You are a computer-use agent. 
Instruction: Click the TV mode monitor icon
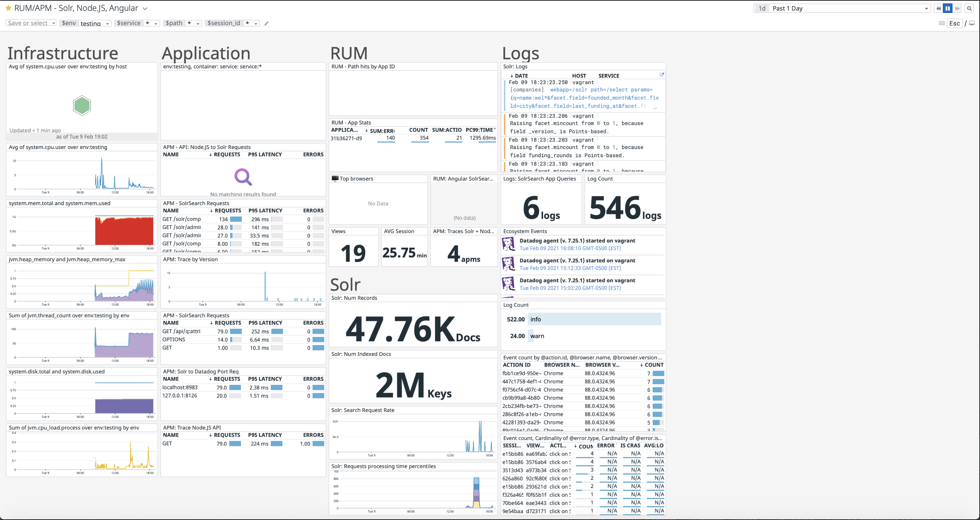[971, 23]
